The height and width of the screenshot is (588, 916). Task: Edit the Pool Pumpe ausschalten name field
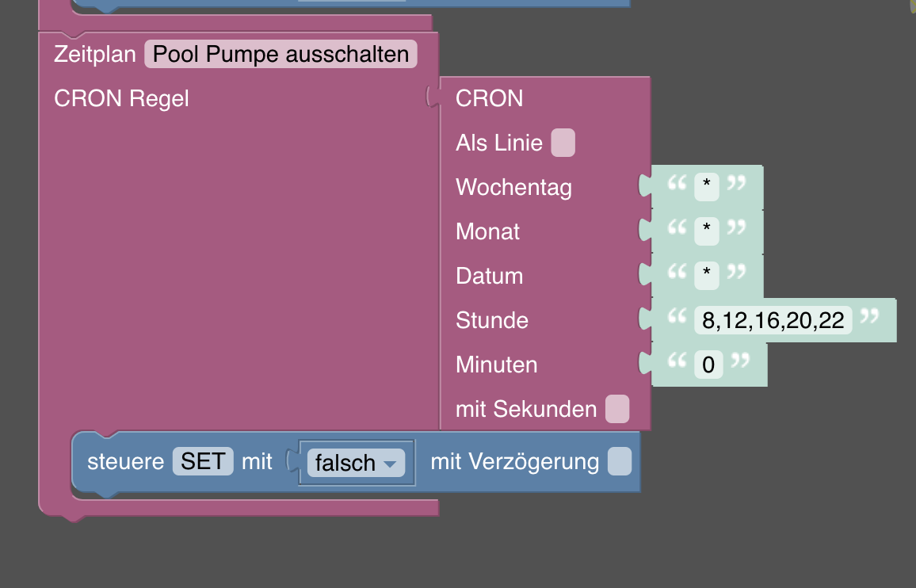281,55
